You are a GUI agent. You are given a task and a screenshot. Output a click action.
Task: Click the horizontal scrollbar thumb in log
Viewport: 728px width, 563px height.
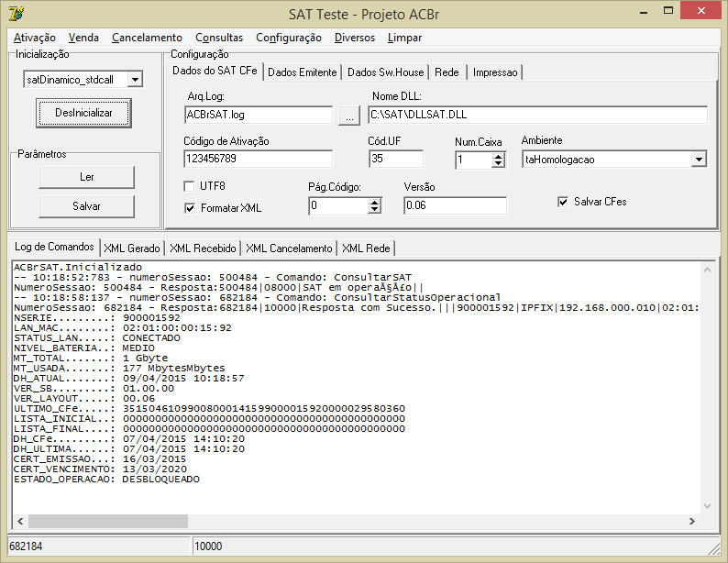click(108, 521)
